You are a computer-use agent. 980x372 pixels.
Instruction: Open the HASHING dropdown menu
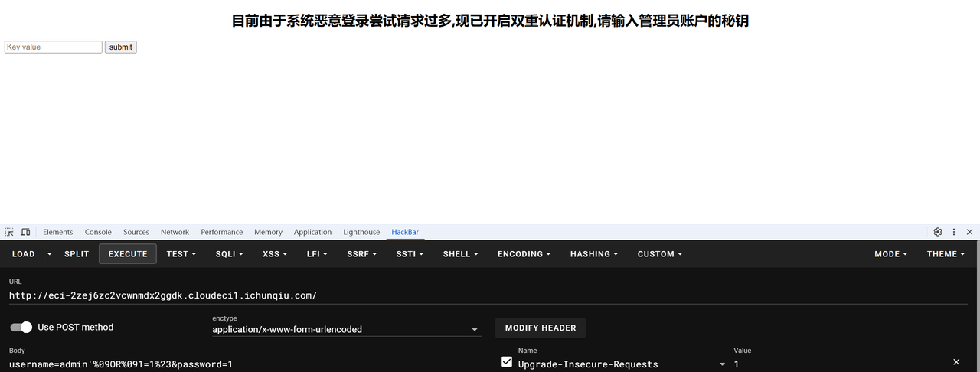point(594,254)
